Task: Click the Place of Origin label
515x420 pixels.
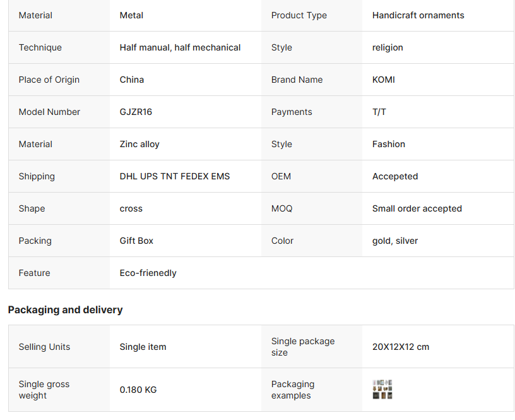Action: [x=49, y=80]
